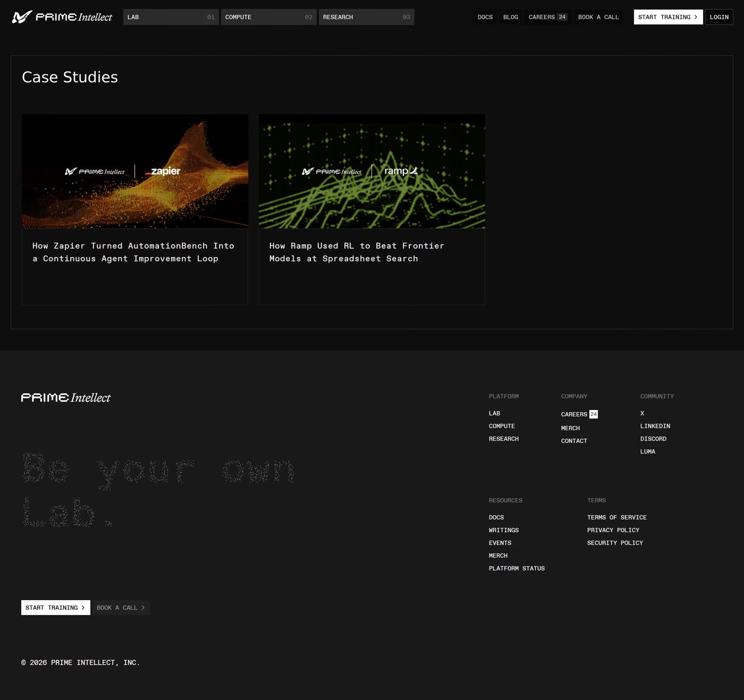Screen dimensions: 744x700
Task: Click footer BOOK A CALL button
Action: [121, 608]
